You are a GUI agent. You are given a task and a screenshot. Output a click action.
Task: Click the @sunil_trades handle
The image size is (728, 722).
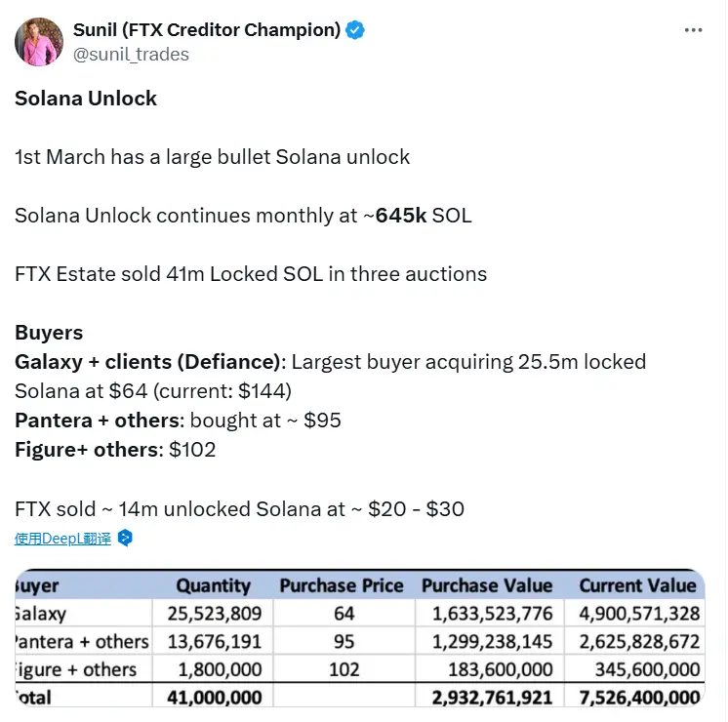coord(131,55)
